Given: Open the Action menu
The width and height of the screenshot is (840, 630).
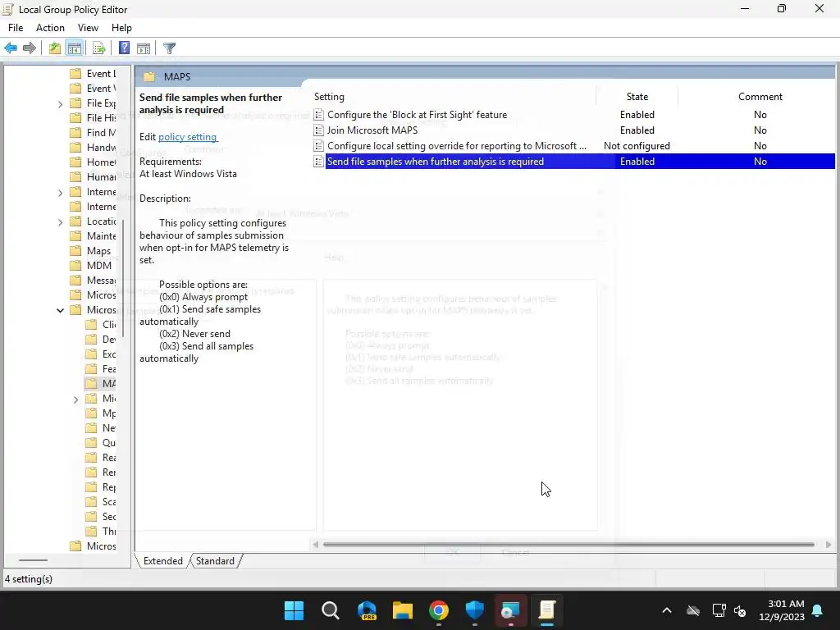Looking at the screenshot, I should click(50, 28).
